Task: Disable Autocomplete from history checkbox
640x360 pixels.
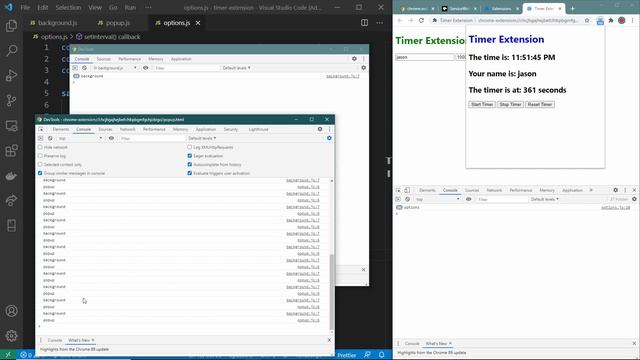Action: tap(189, 164)
